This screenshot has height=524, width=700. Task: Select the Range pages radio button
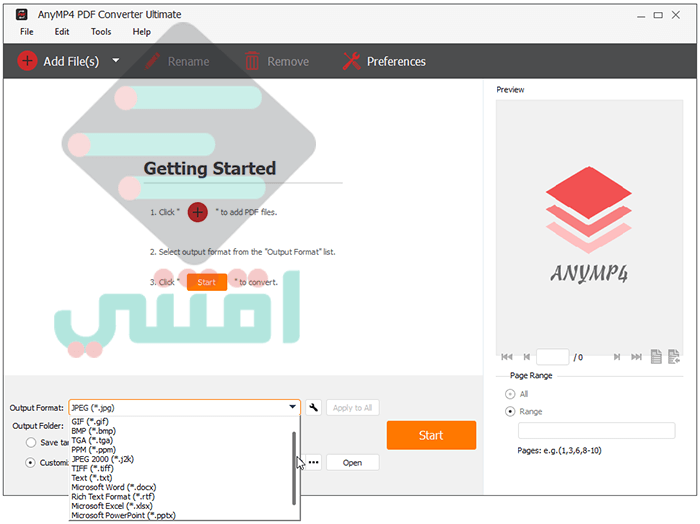click(x=510, y=411)
